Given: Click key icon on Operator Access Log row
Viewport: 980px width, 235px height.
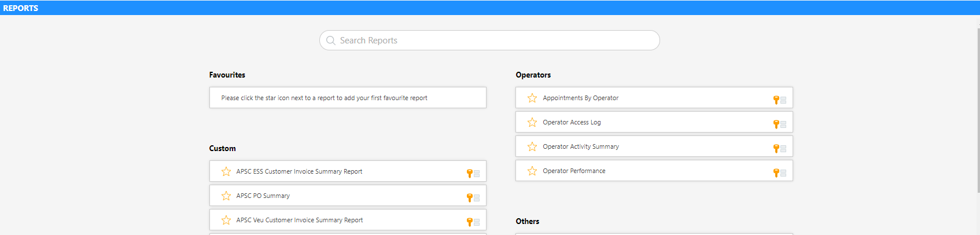Looking at the screenshot, I should [776, 124].
